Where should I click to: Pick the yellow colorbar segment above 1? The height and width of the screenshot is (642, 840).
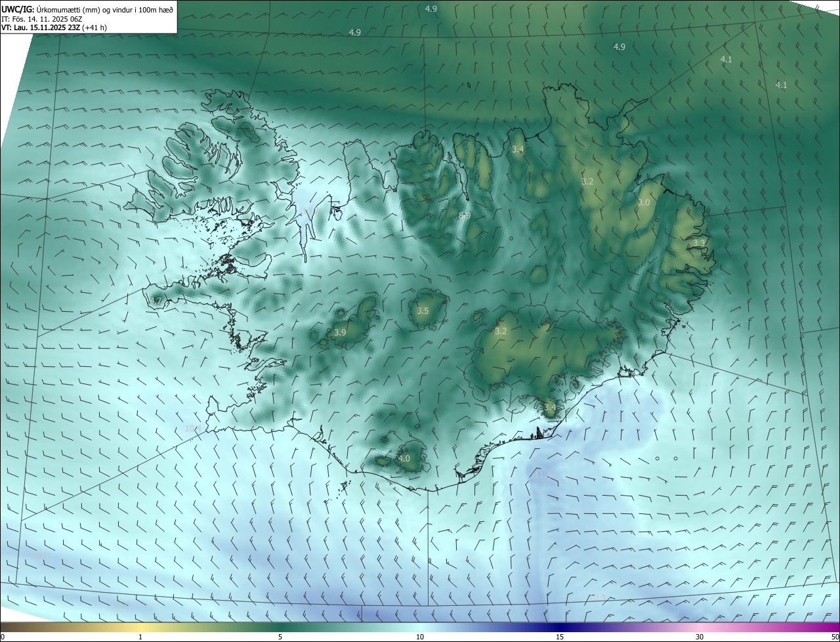point(140,626)
